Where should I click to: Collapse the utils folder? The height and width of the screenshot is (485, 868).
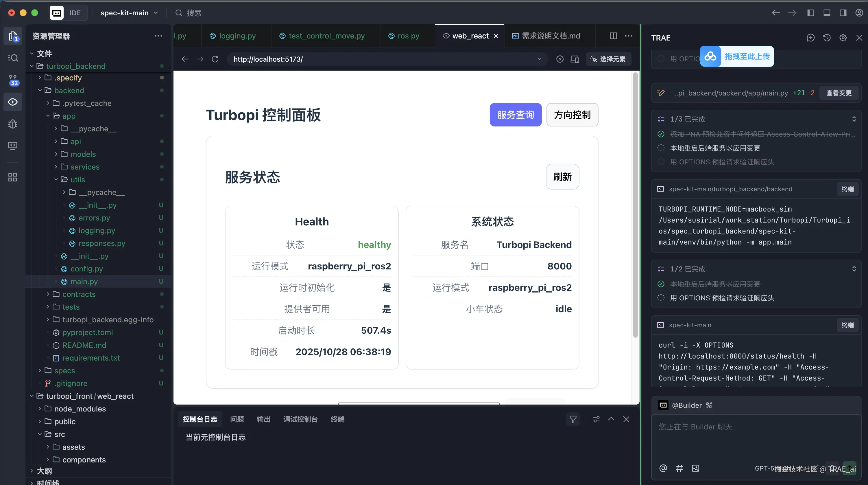pyautogui.click(x=77, y=179)
